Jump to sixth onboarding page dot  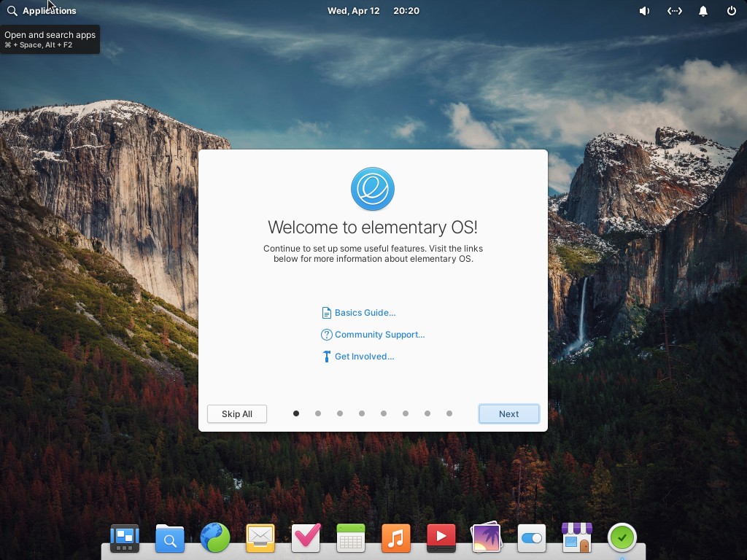click(x=406, y=413)
